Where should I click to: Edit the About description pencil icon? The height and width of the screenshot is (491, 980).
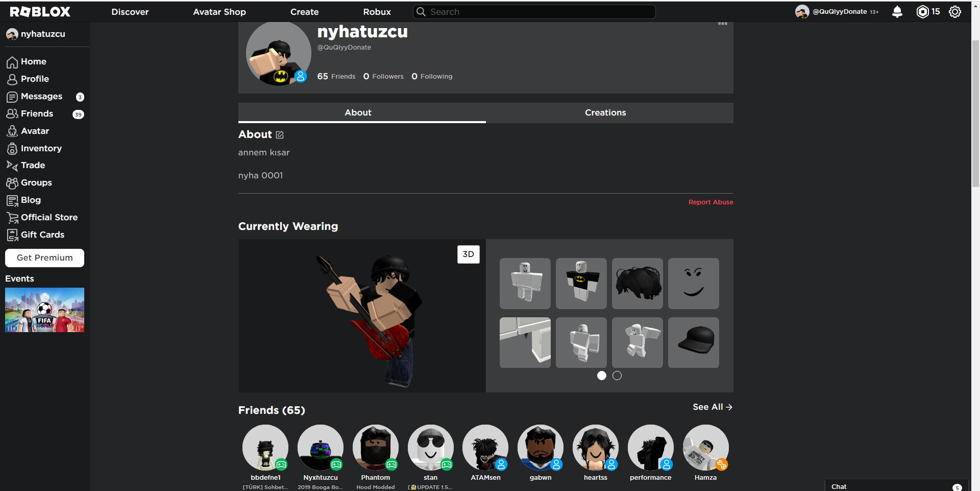(x=280, y=135)
